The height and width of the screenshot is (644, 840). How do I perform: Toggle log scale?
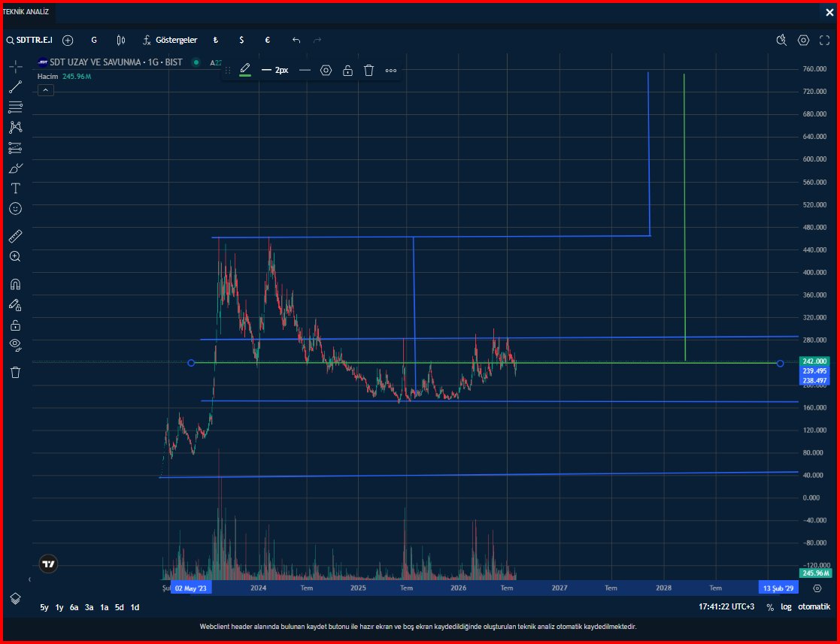[x=786, y=607]
